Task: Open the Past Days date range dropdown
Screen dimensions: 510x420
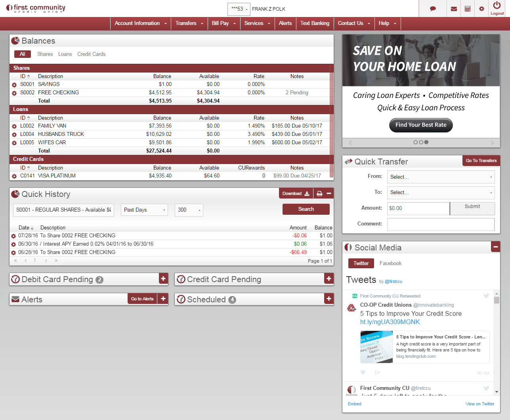Action: (x=144, y=210)
